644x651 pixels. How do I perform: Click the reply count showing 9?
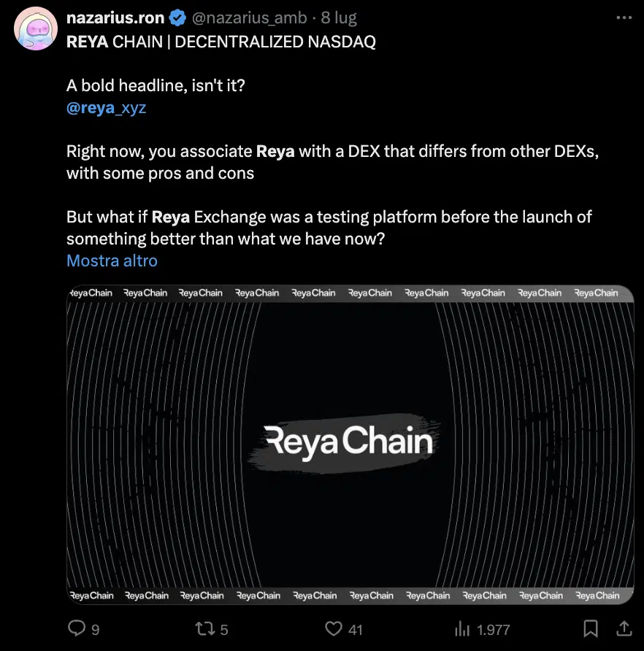[x=95, y=629]
